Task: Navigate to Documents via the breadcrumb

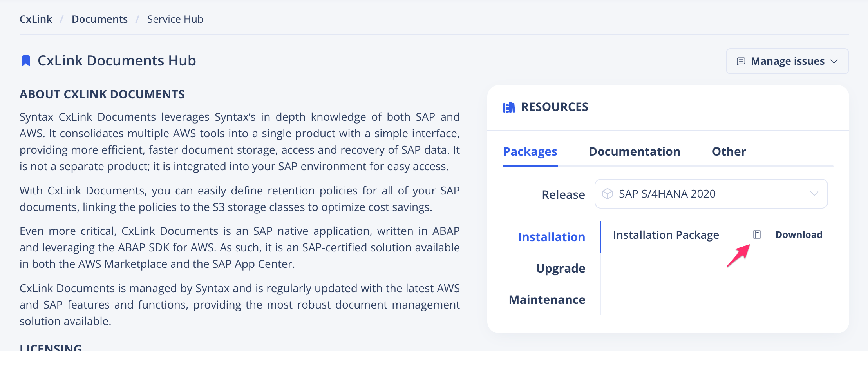Action: pyautogui.click(x=99, y=18)
